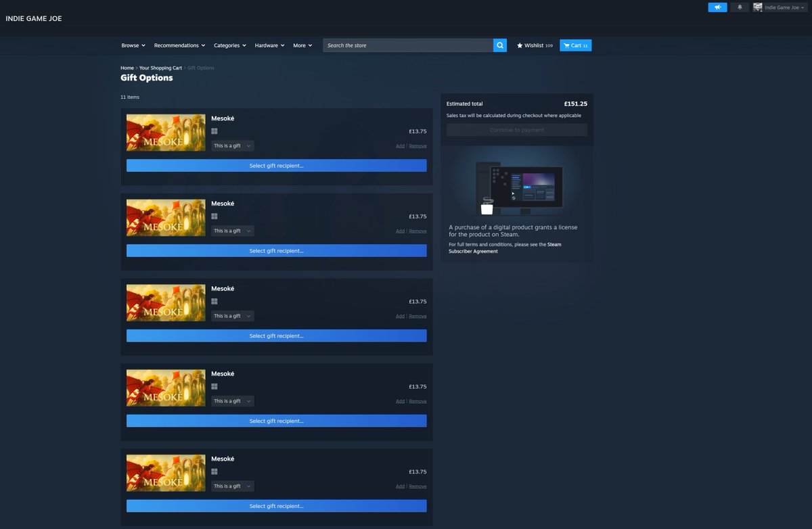
Task: Open the third Mesoké game thumbnail
Action: pos(166,302)
